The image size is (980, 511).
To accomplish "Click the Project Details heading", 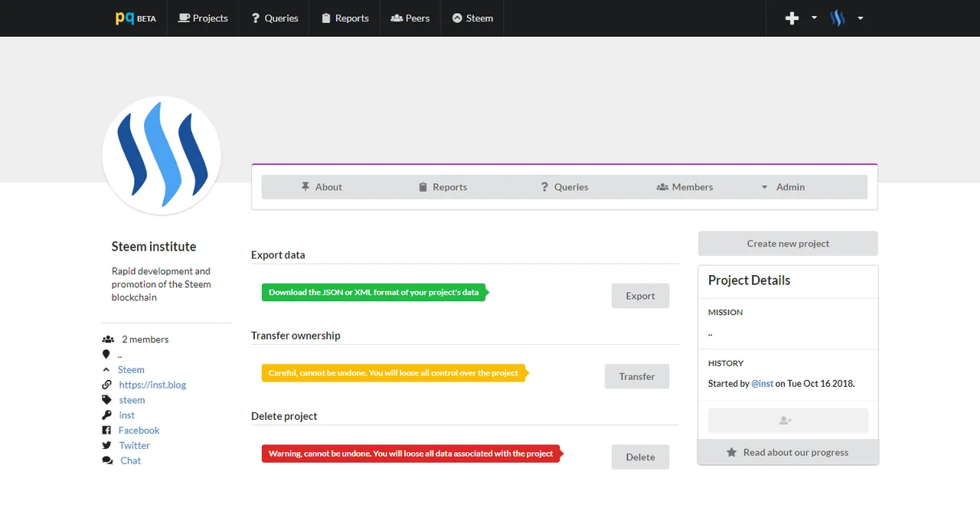I will point(749,280).
